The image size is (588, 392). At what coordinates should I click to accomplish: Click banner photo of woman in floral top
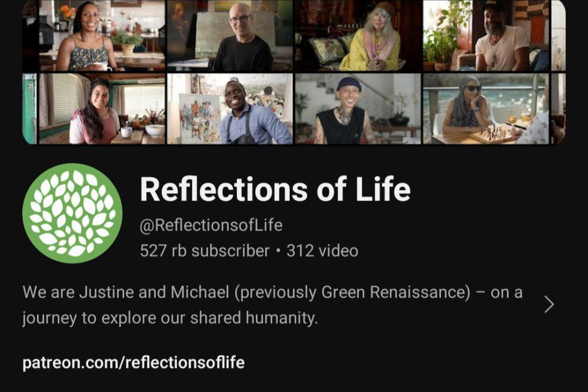[102, 35]
